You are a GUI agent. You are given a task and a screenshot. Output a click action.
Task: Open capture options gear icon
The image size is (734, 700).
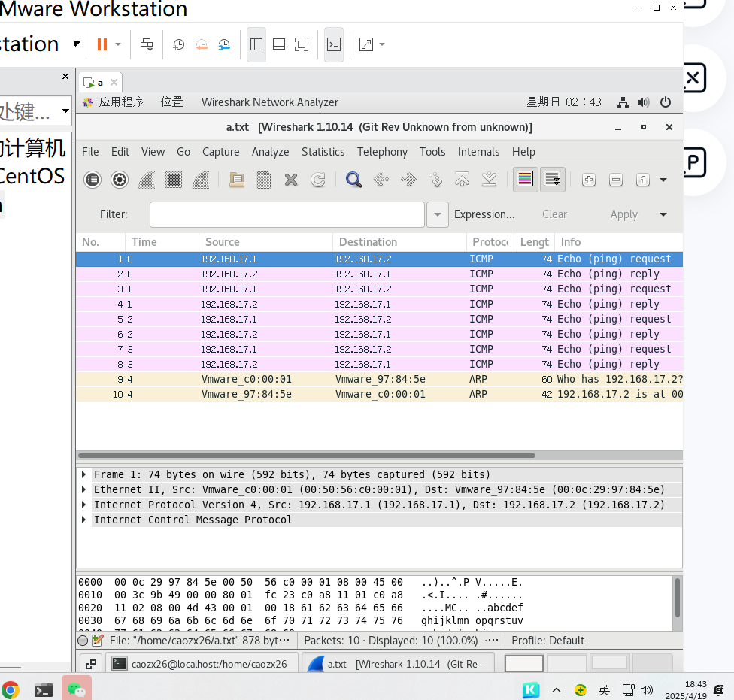pyautogui.click(x=120, y=180)
